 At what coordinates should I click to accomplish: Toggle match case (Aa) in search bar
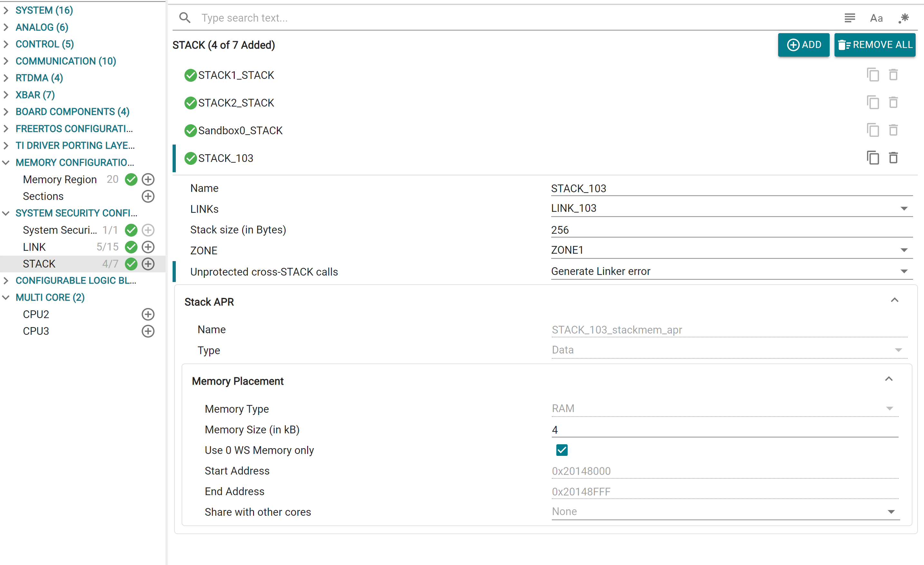pos(876,18)
